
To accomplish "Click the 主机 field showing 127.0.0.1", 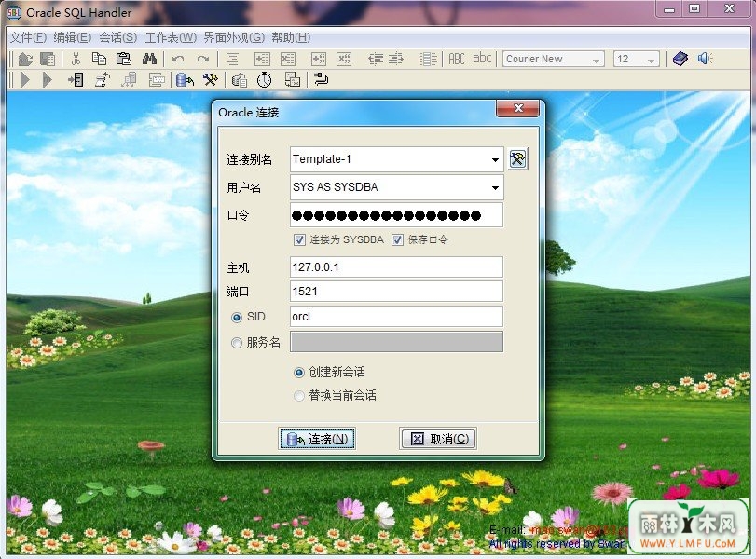I will (396, 267).
